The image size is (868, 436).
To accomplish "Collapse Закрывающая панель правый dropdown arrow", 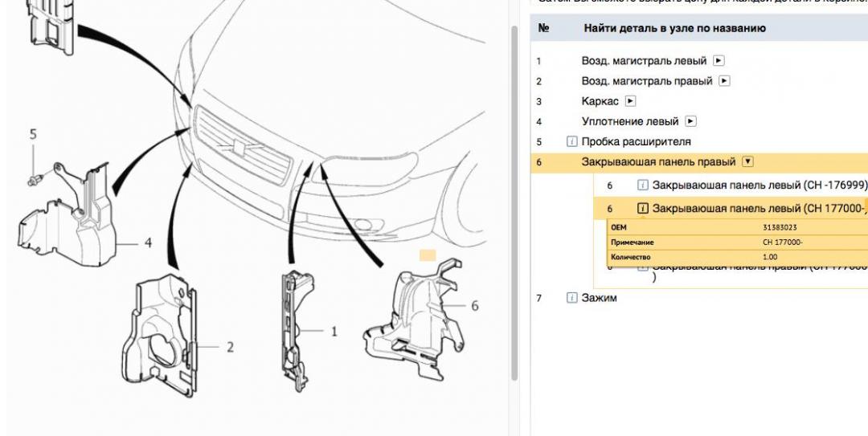I will [748, 162].
